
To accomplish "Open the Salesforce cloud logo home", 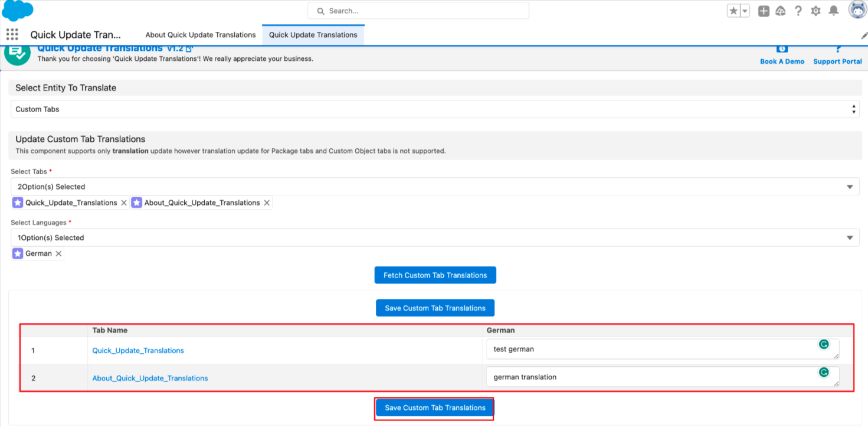I will click(17, 9).
